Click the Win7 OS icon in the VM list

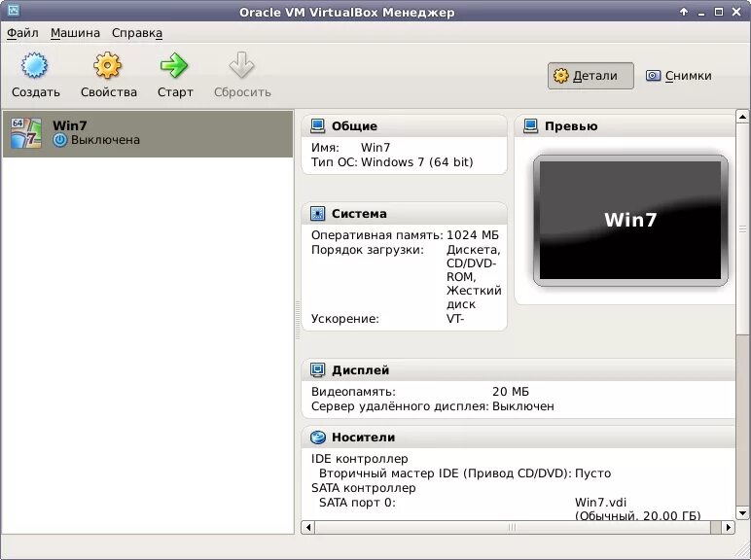click(26, 133)
